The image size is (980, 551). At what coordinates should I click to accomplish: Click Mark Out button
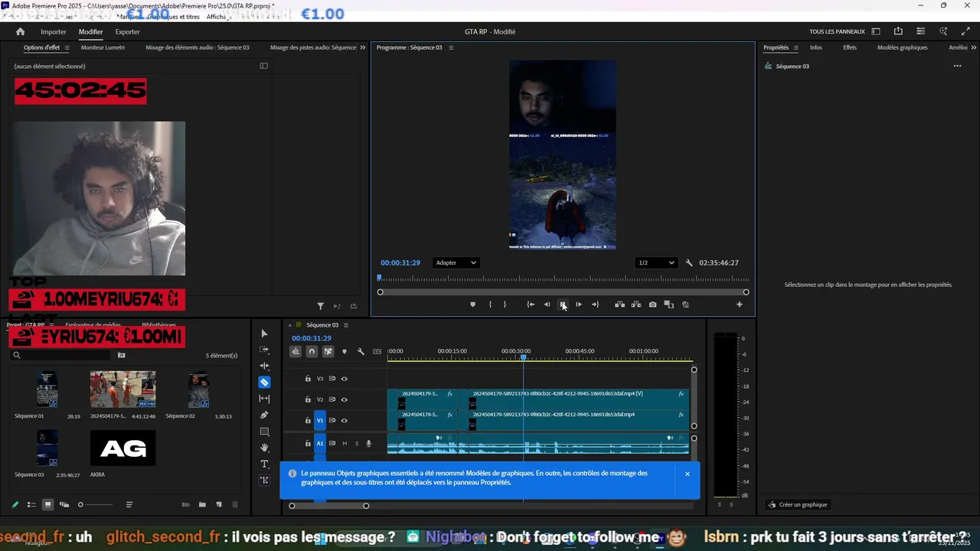click(505, 305)
